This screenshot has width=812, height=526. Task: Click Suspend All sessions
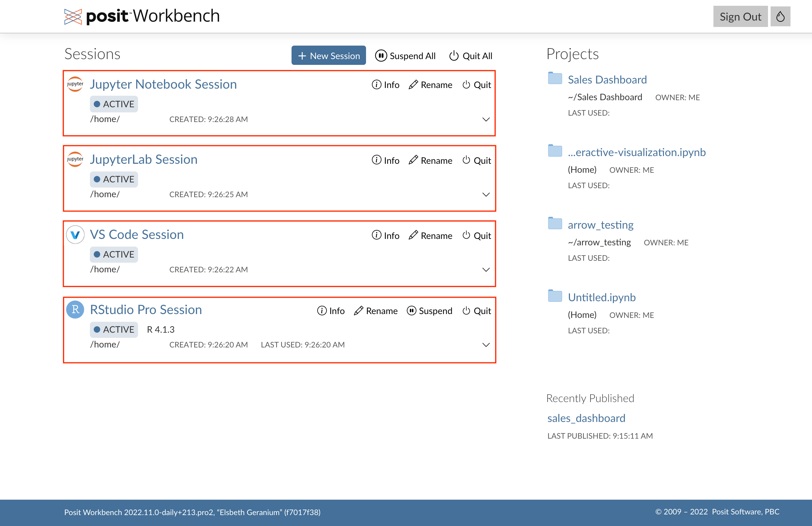(405, 56)
